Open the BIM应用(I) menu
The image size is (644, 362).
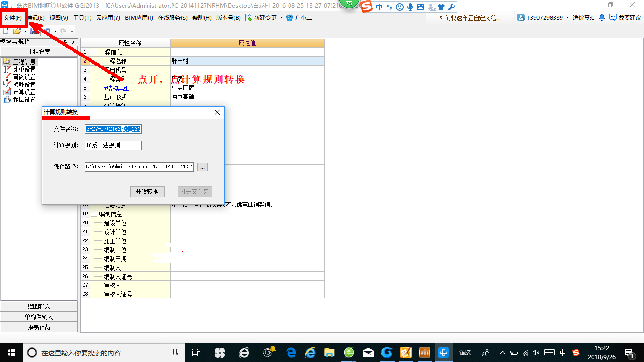[139, 18]
